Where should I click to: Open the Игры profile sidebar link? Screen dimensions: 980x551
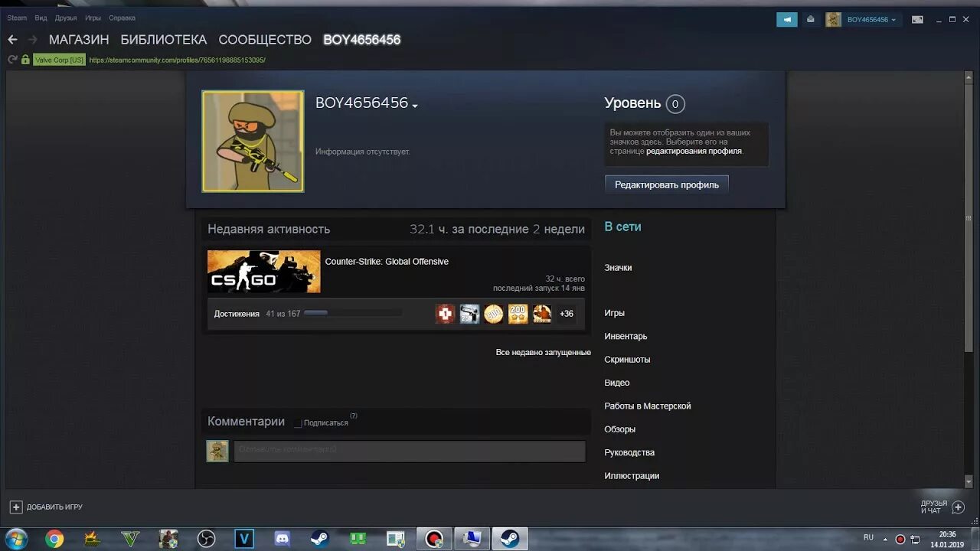(614, 313)
